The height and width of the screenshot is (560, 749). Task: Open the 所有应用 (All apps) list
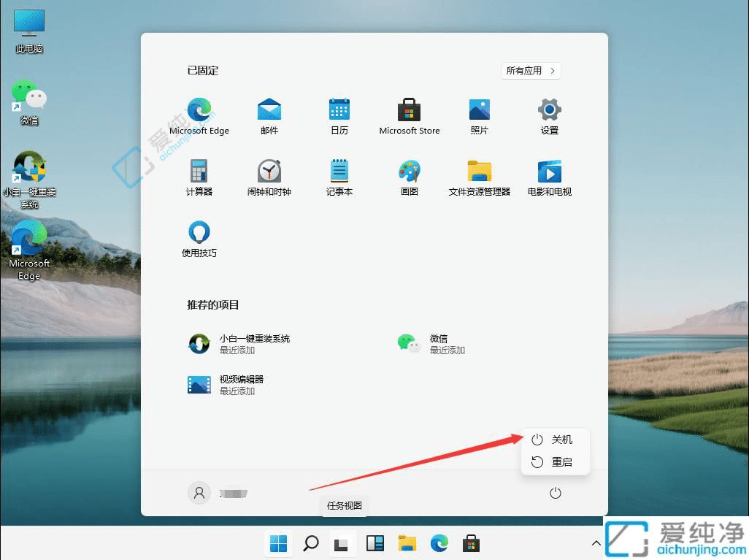[x=530, y=70]
